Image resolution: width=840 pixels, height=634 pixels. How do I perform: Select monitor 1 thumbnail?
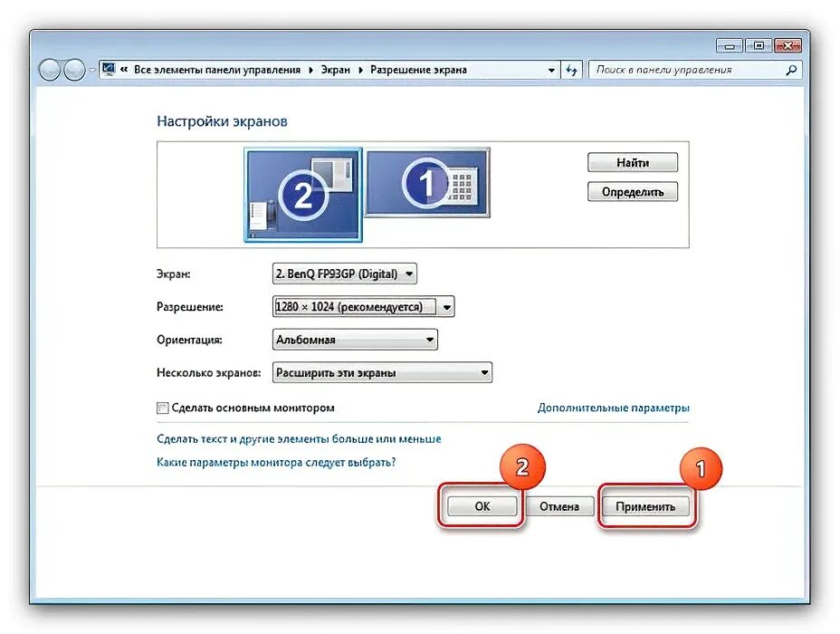(427, 183)
